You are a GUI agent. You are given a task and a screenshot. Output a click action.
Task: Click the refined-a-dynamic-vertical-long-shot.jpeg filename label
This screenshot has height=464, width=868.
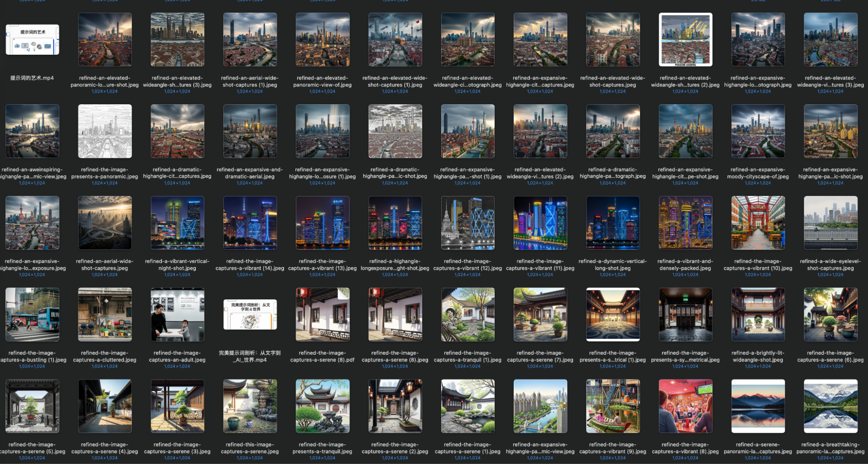coord(613,265)
